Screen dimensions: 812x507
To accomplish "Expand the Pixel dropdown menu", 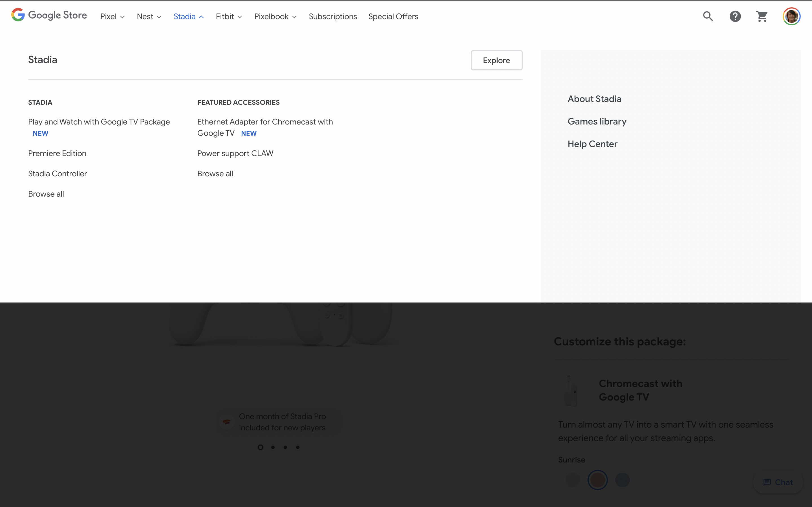I will pyautogui.click(x=112, y=16).
